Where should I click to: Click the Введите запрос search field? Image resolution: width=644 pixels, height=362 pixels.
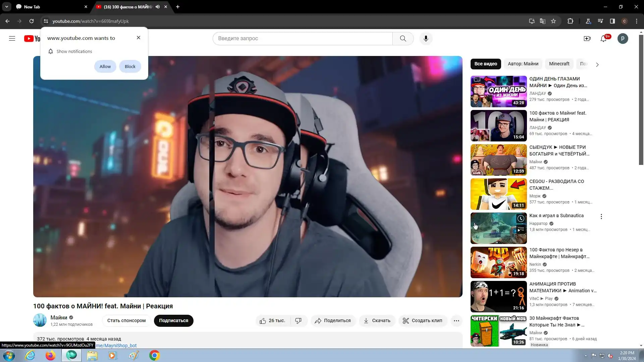tap(302, 39)
